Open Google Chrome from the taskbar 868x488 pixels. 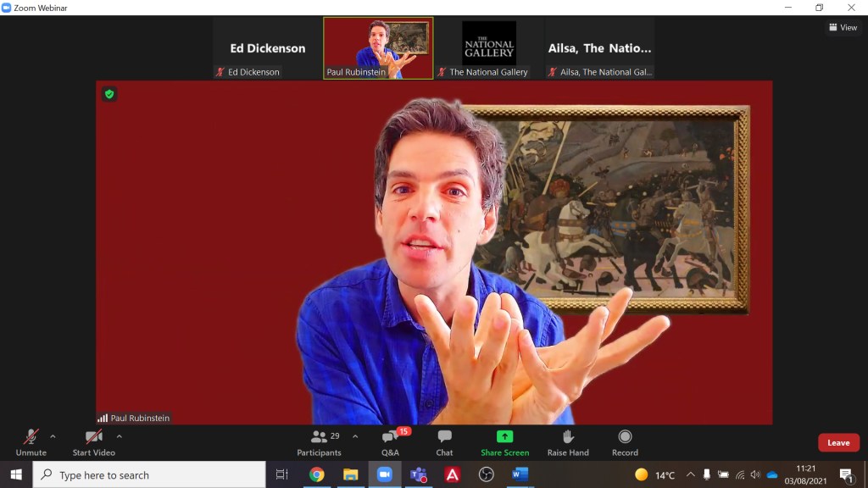316,474
